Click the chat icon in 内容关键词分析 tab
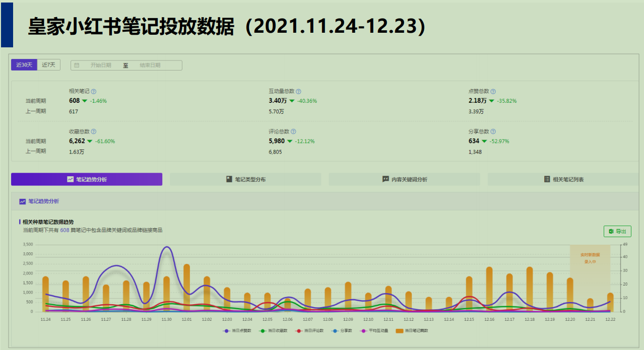This screenshot has height=350, width=644. [x=385, y=179]
